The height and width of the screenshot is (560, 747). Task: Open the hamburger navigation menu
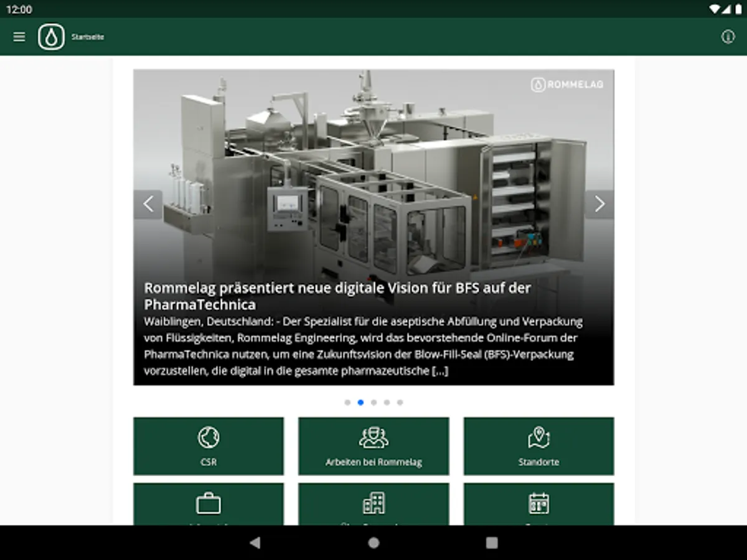19,37
